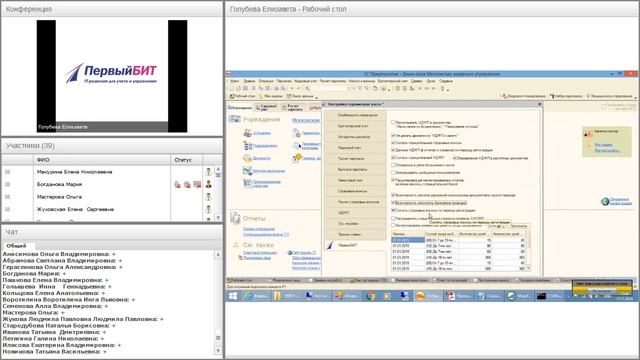Open Должности icon in Учреждения section
Screen dimensions: 640x360
tap(247, 158)
